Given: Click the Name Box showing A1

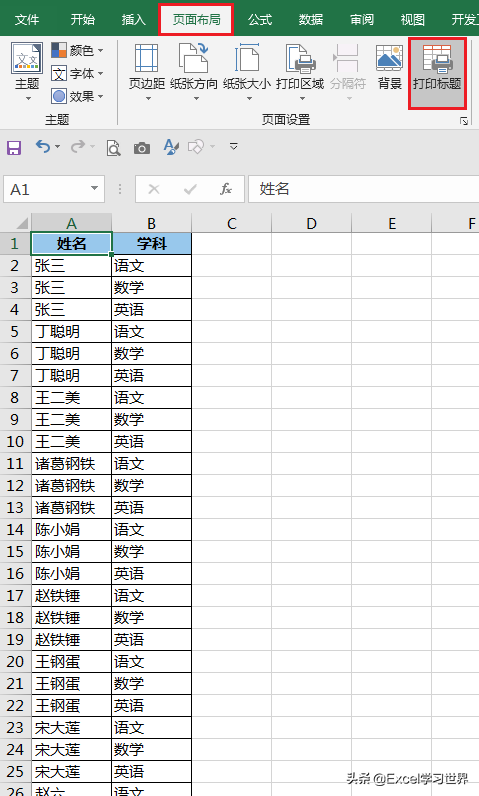Looking at the screenshot, I should pyautogui.click(x=46, y=189).
